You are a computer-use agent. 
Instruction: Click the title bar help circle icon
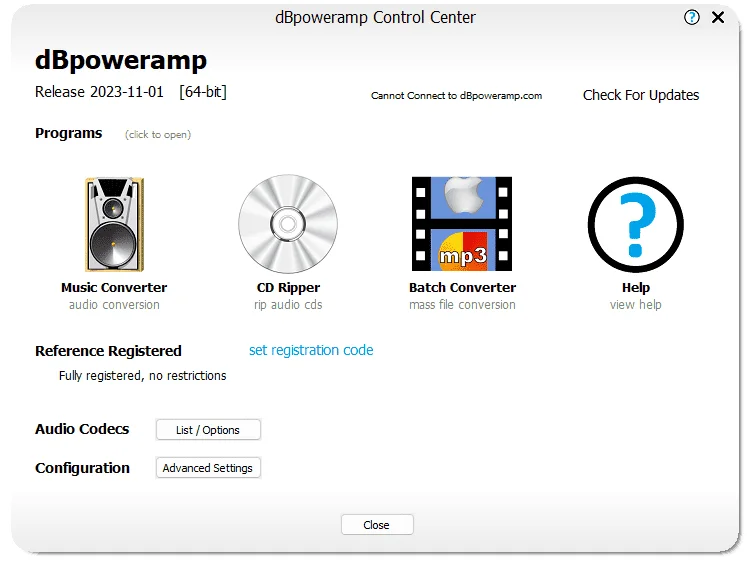tap(691, 18)
